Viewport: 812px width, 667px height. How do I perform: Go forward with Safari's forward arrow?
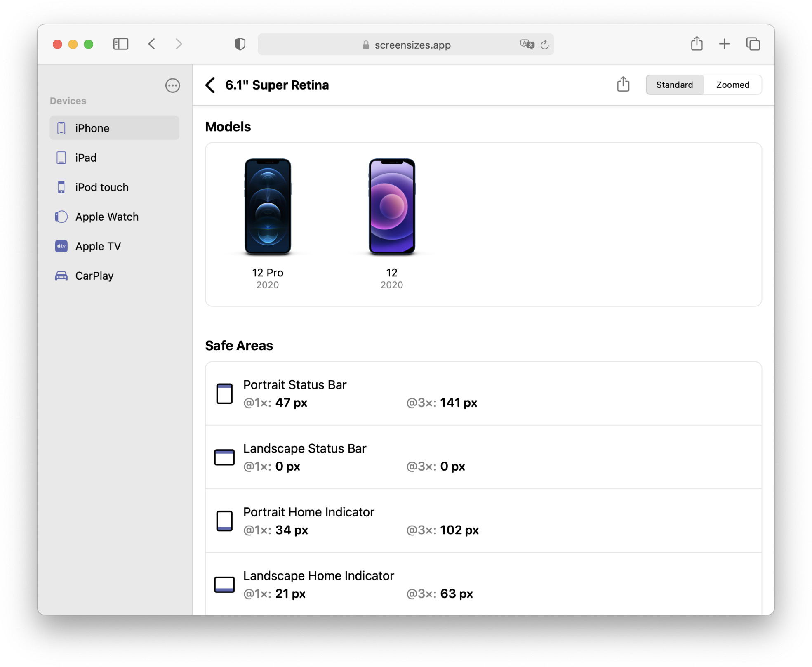[179, 44]
